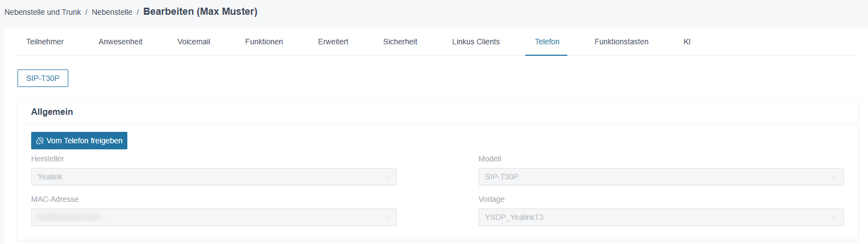Viewport: 868px width, 244px height.
Task: Open the KI tab
Action: tap(687, 42)
